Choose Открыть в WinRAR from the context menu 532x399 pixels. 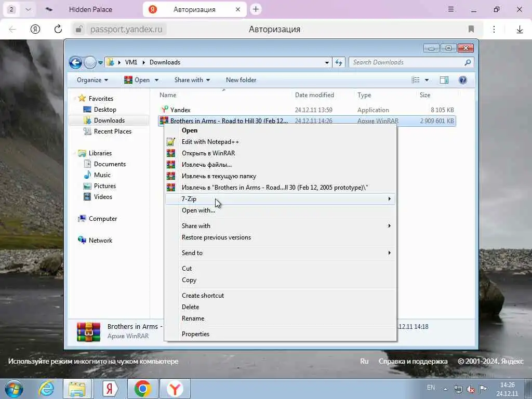280,153
